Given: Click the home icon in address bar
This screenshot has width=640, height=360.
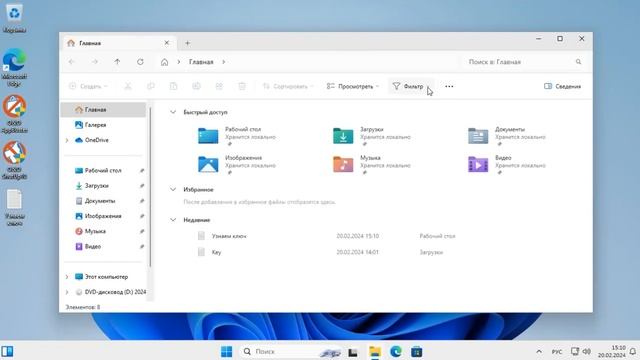Looking at the screenshot, I should (x=164, y=62).
